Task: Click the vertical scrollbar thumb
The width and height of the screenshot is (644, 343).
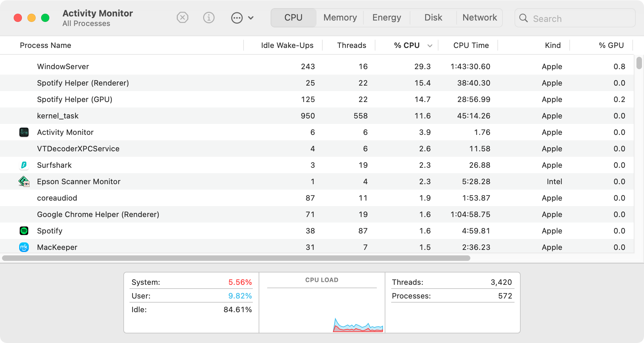Action: point(639,63)
